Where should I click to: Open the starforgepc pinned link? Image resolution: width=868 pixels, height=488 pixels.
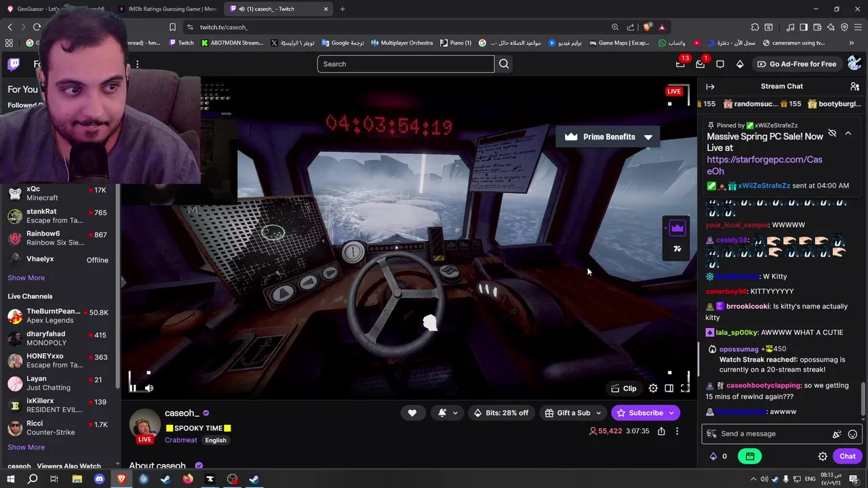[x=764, y=165]
